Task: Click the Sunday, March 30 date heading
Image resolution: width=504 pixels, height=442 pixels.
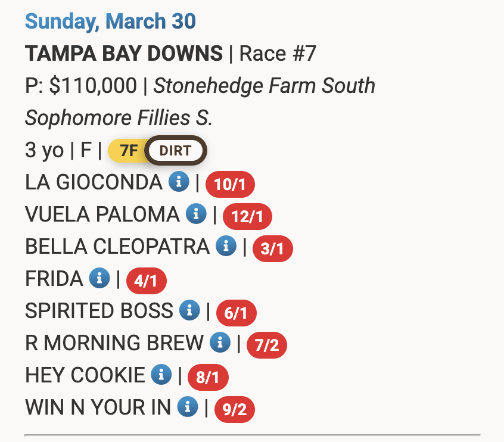Action: coord(110,21)
